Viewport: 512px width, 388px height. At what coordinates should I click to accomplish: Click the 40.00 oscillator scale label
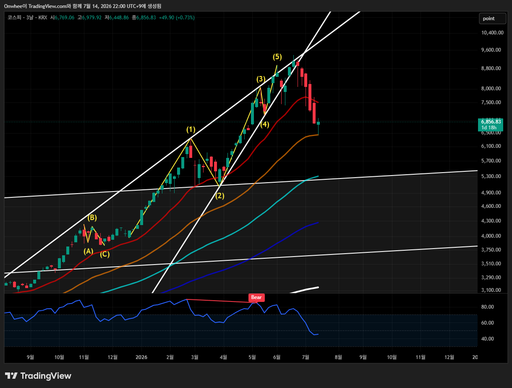point(487,339)
